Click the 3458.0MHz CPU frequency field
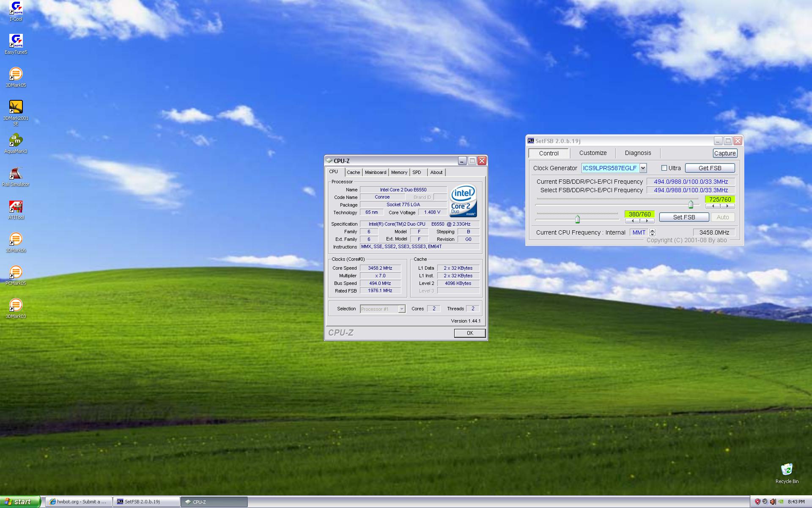 714,232
